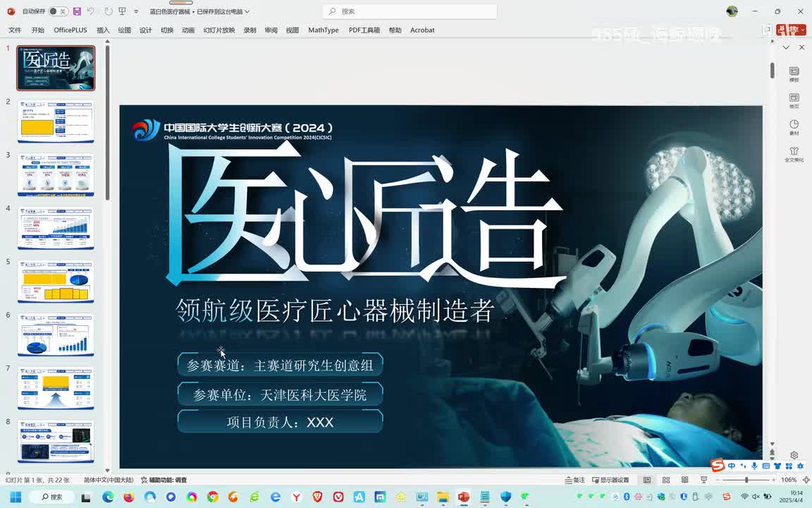
Task: Select slide 3 thumbnail
Action: click(56, 175)
